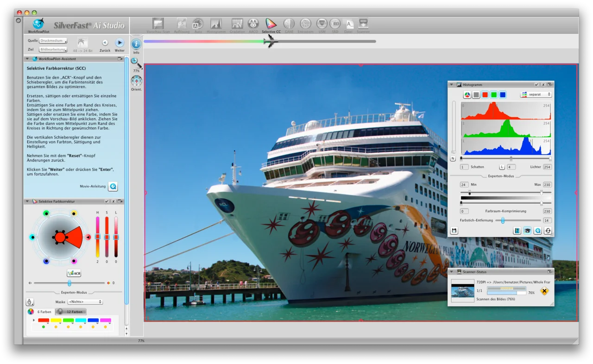Image resolution: width=593 pixels, height=364 pixels.
Task: Click the ACR button in Selektive Farbkorrektur
Action: coord(74,273)
